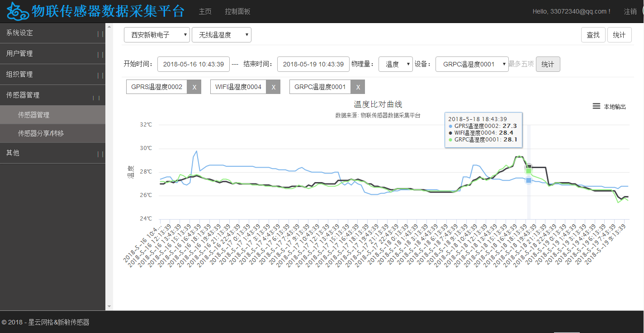Open the 设备 GRPC温湿度0001 dropdown
The height and width of the screenshot is (333, 644).
pyautogui.click(x=472, y=64)
